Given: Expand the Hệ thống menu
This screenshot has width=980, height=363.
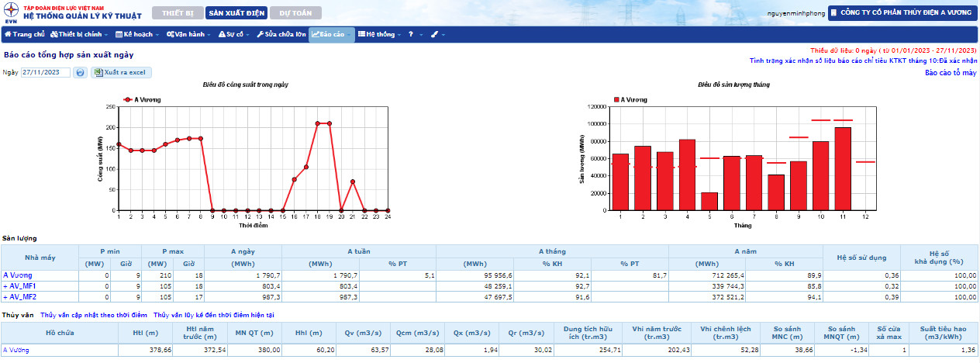Looking at the screenshot, I should [x=380, y=34].
